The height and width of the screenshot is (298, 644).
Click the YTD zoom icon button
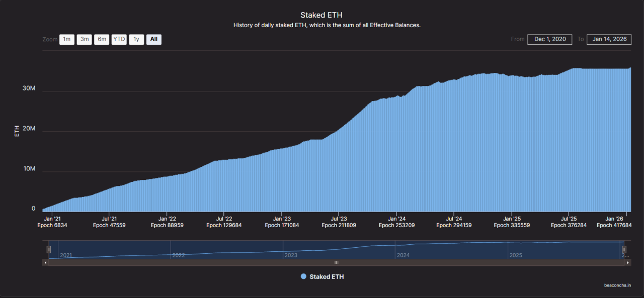[119, 39]
